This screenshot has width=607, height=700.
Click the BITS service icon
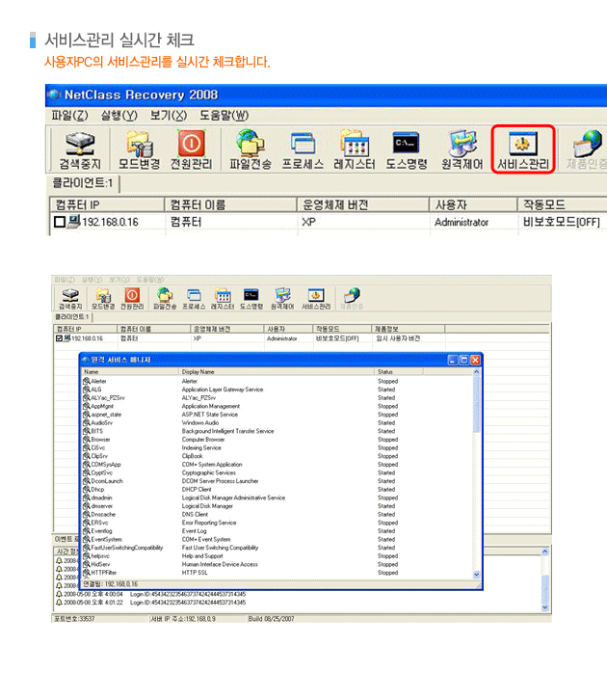click(x=87, y=431)
